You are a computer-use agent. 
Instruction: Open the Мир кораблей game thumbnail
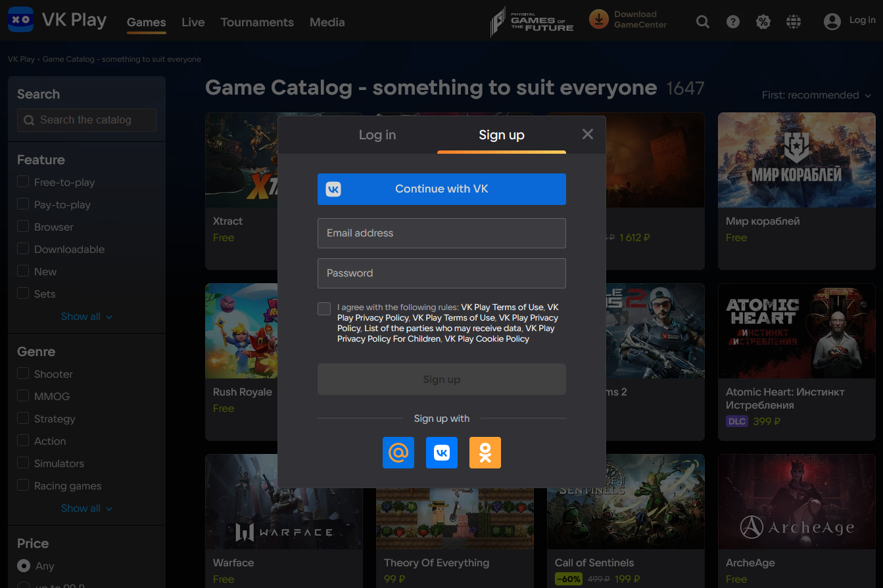point(796,160)
